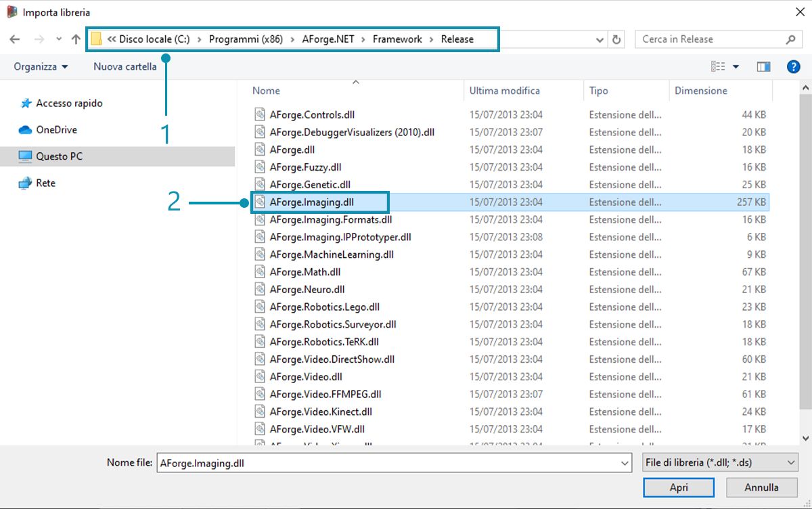The image size is (812, 509).
Task: Change view layout icon
Action: click(718, 66)
